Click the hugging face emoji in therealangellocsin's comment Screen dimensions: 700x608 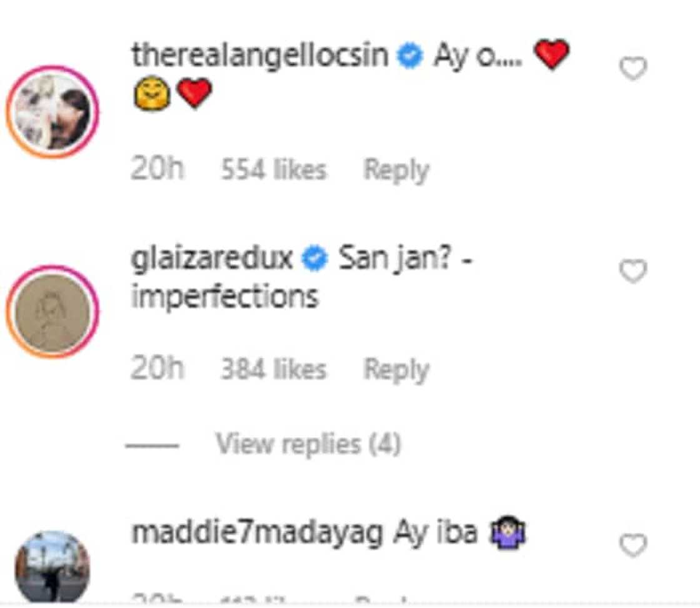point(152,94)
